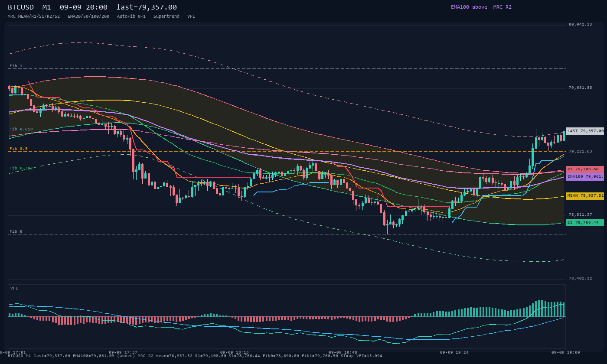
Task: Click the AutoFib 0-1 indicator label
Action: [131, 16]
